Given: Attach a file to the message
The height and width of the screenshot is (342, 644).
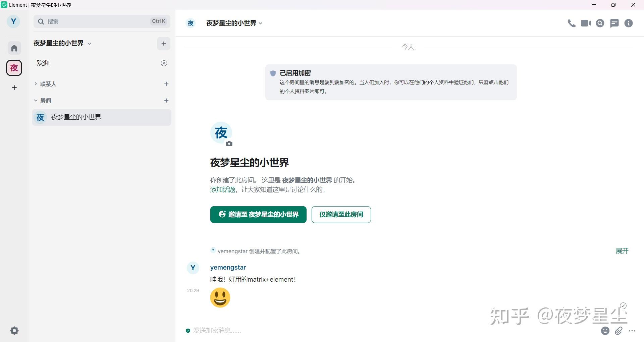Looking at the screenshot, I should click(619, 331).
